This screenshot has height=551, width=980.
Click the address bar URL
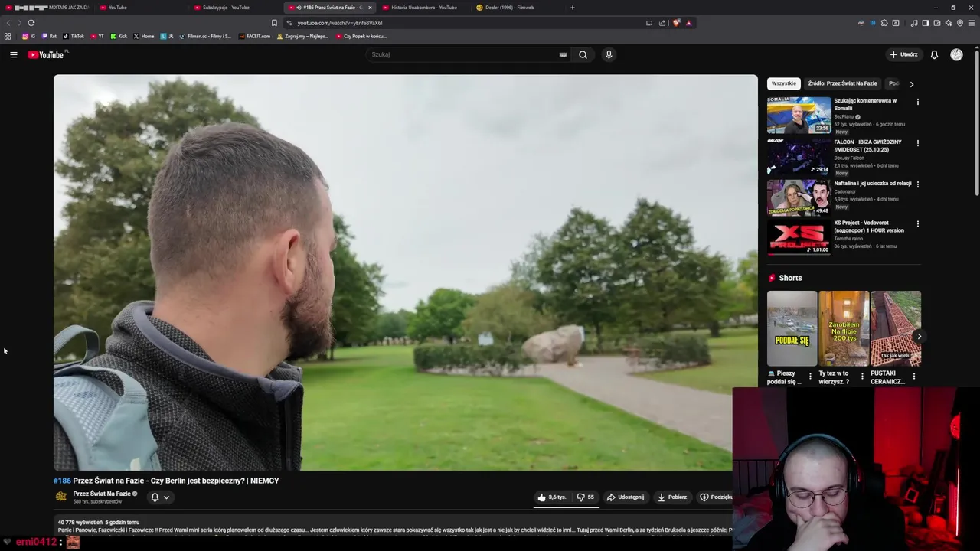tap(340, 23)
